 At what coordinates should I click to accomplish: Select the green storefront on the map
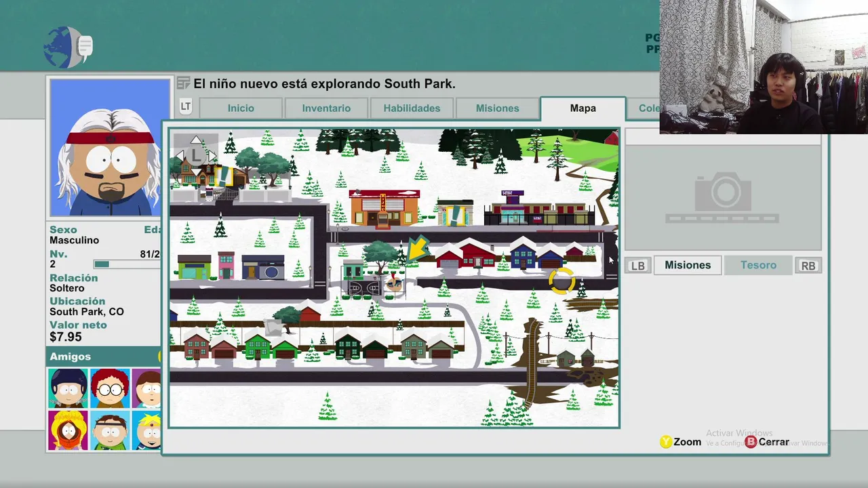coord(194,266)
